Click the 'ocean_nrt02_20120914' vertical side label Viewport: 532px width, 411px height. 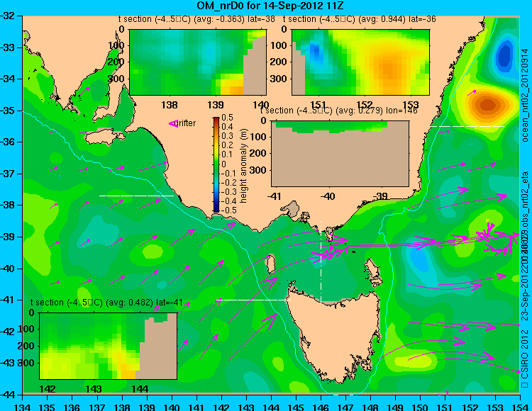(525, 95)
